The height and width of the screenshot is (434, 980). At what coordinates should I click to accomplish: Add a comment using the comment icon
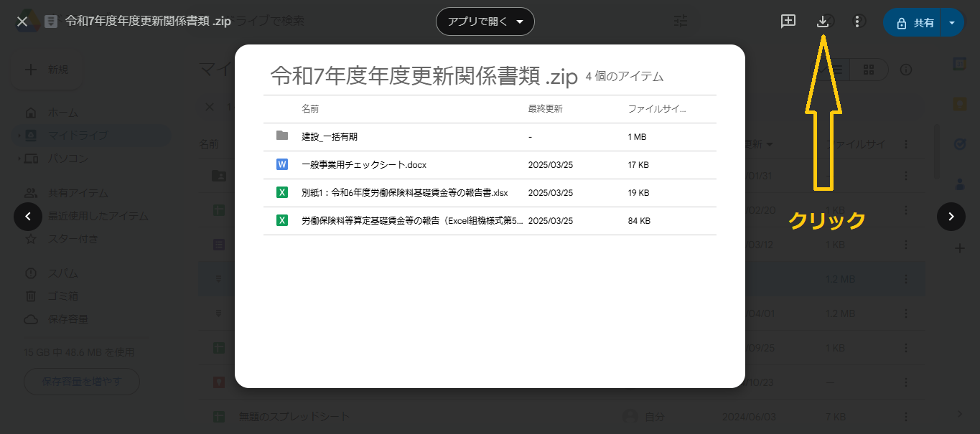click(x=788, y=22)
